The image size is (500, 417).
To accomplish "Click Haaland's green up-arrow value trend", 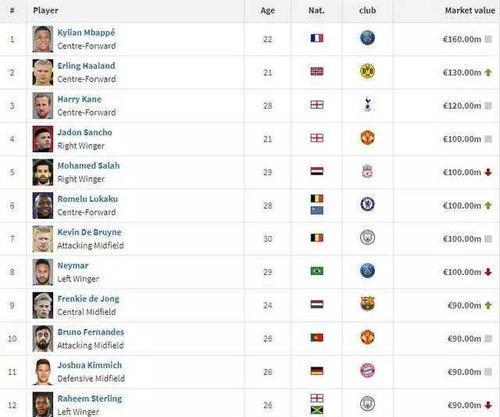I will coord(488,72).
